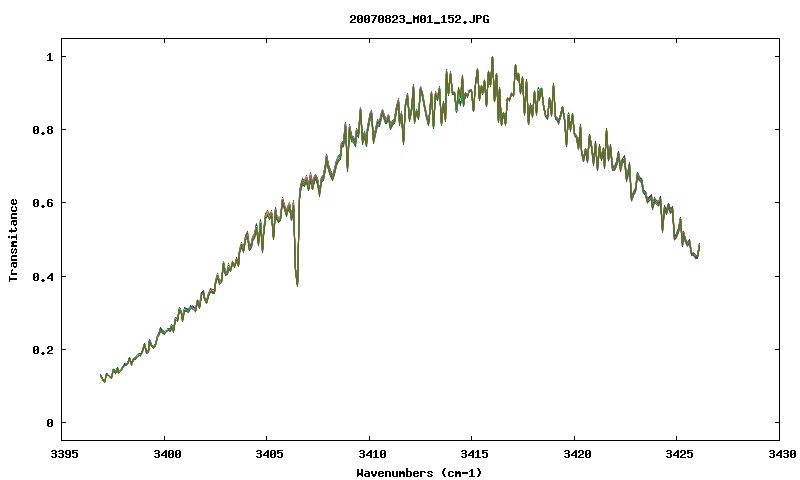Click the plot title 20070823_M01_152.JPG
The width and height of the screenshot is (800, 480).
pos(419,19)
